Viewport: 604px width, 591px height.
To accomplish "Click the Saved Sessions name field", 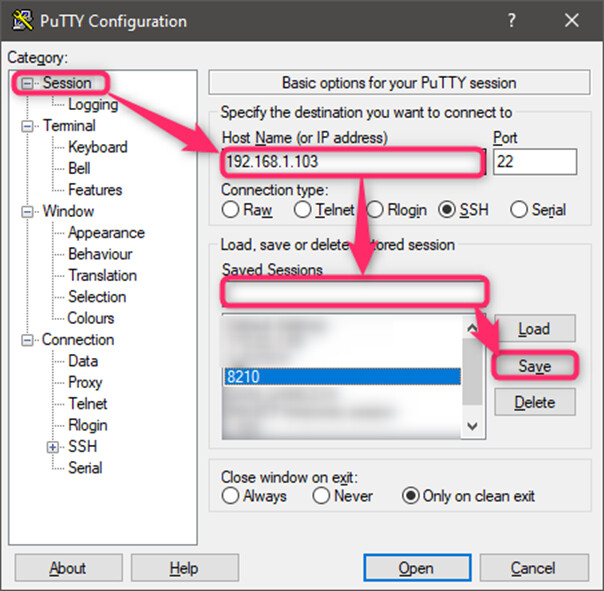I will 354,292.
